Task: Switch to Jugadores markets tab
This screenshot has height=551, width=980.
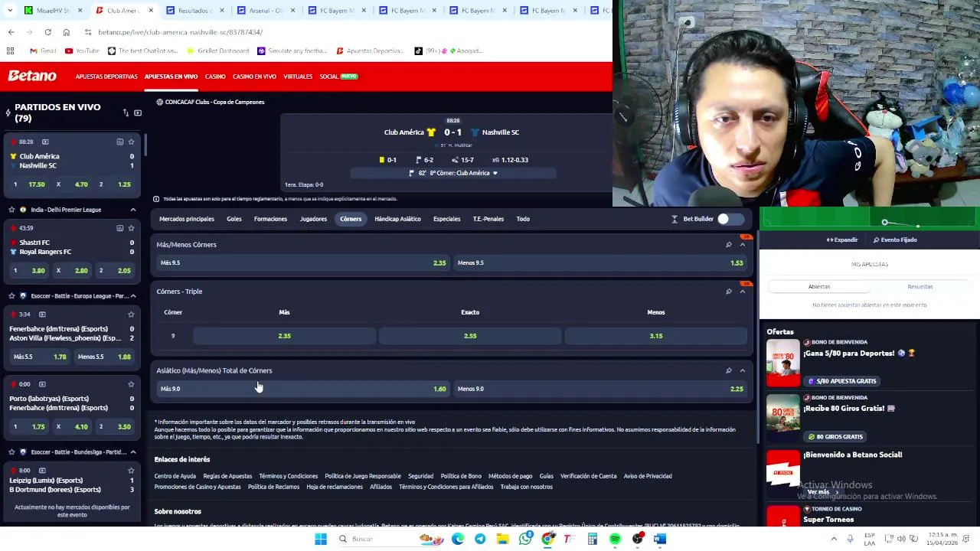Action: coord(313,219)
